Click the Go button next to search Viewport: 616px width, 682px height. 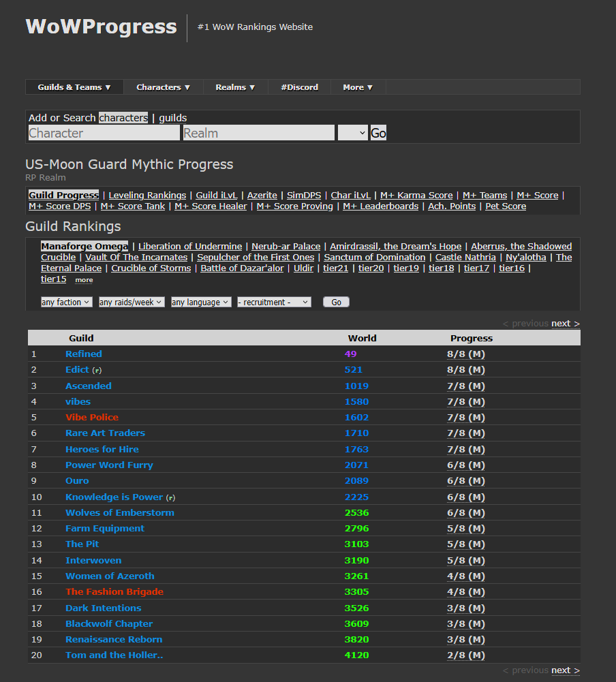[378, 133]
